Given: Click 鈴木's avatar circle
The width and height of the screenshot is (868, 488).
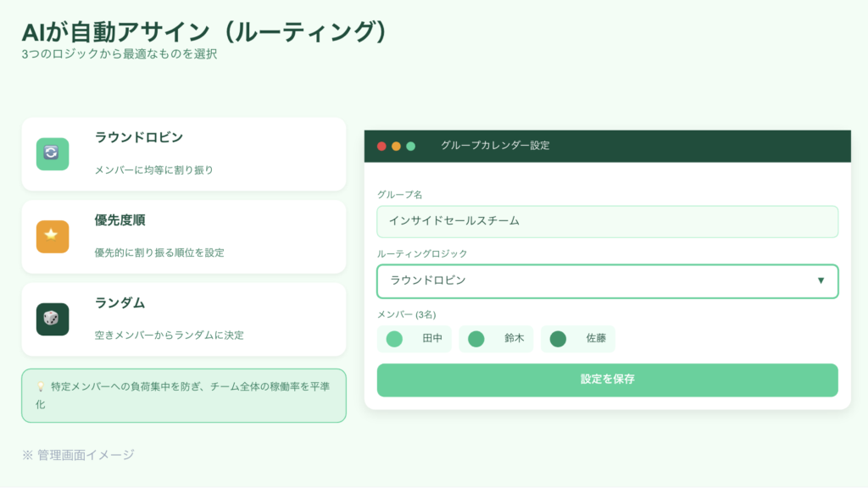Looking at the screenshot, I should coord(477,339).
